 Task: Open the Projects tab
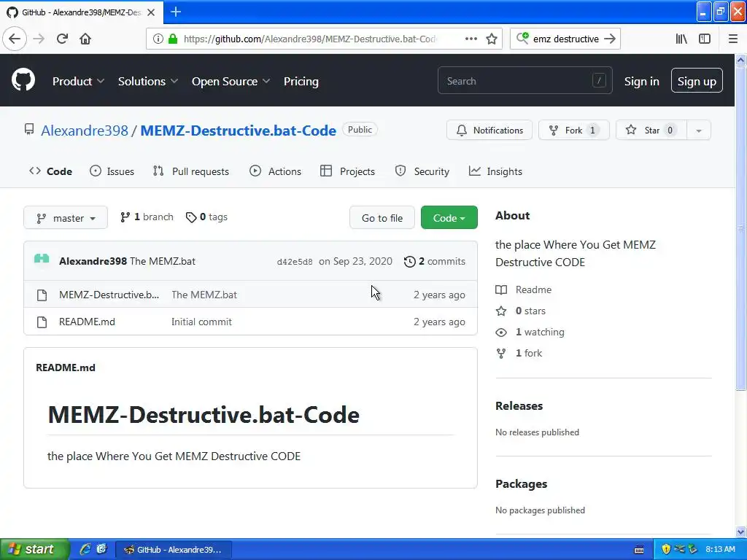tap(348, 171)
